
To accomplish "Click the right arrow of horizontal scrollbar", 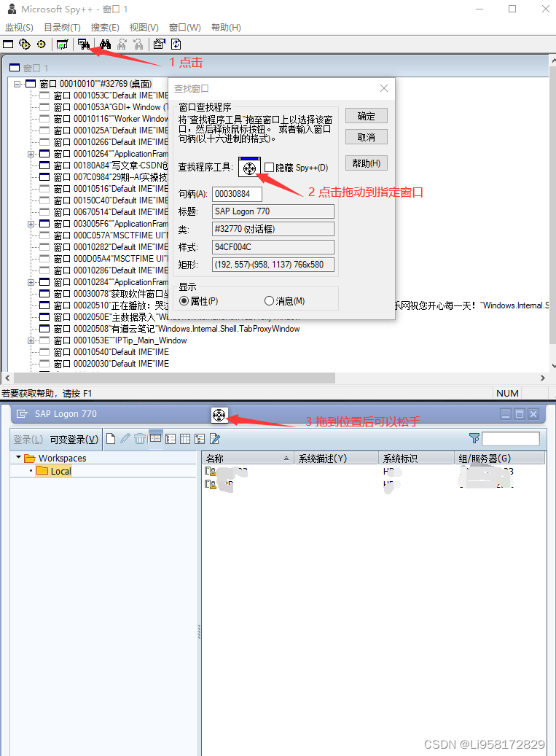I will click(x=542, y=378).
